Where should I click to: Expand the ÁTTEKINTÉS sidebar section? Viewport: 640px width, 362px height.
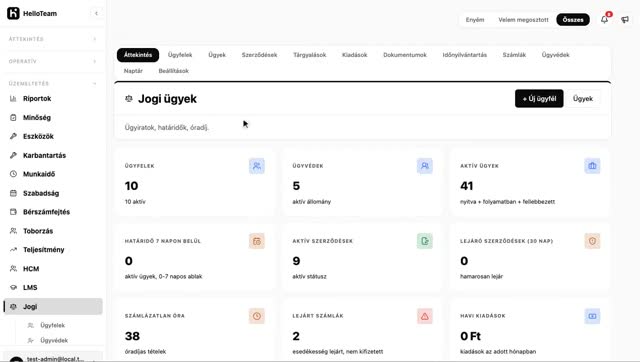(53, 39)
